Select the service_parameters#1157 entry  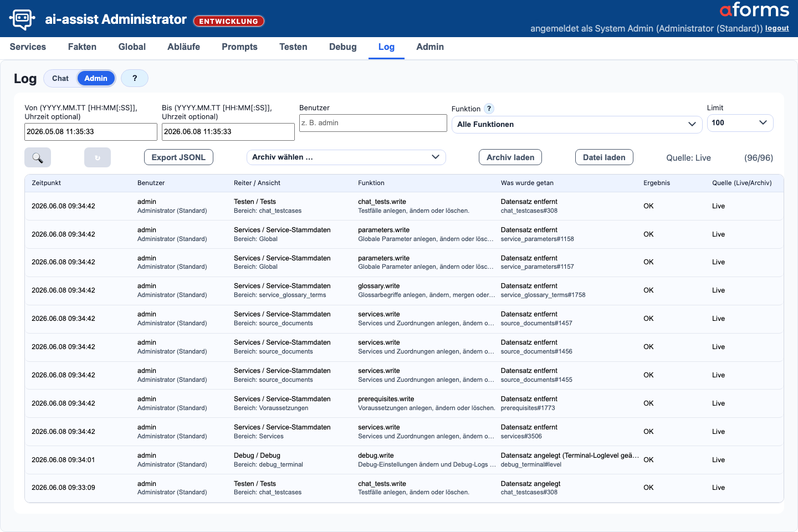[404, 262]
